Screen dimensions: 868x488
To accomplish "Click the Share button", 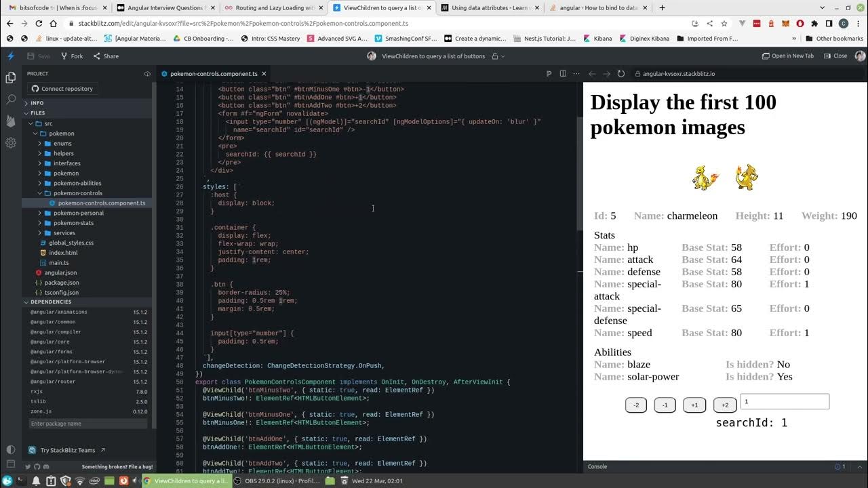I will 106,56.
